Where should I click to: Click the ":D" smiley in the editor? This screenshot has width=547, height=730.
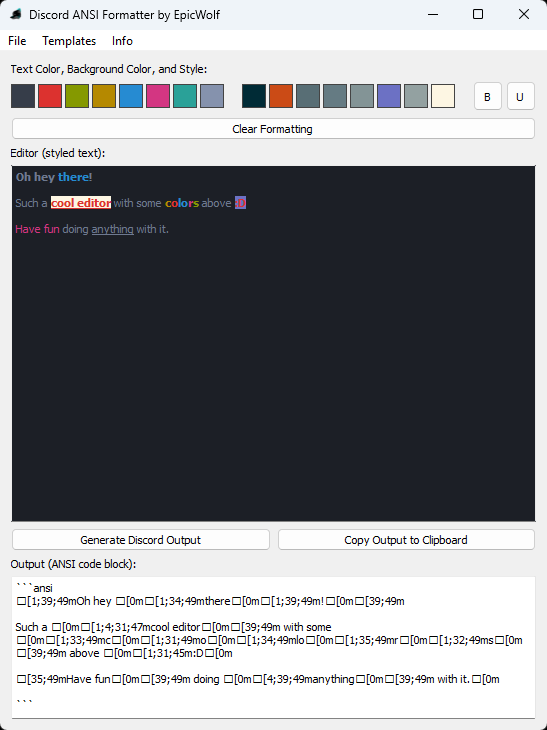240,203
